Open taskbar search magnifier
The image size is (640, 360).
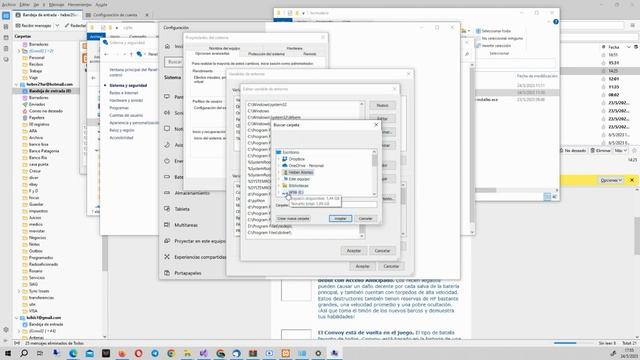click(24, 353)
